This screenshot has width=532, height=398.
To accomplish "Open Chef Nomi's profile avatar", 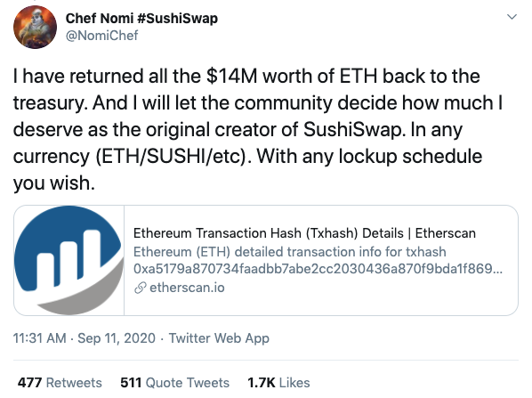I will coord(35,28).
